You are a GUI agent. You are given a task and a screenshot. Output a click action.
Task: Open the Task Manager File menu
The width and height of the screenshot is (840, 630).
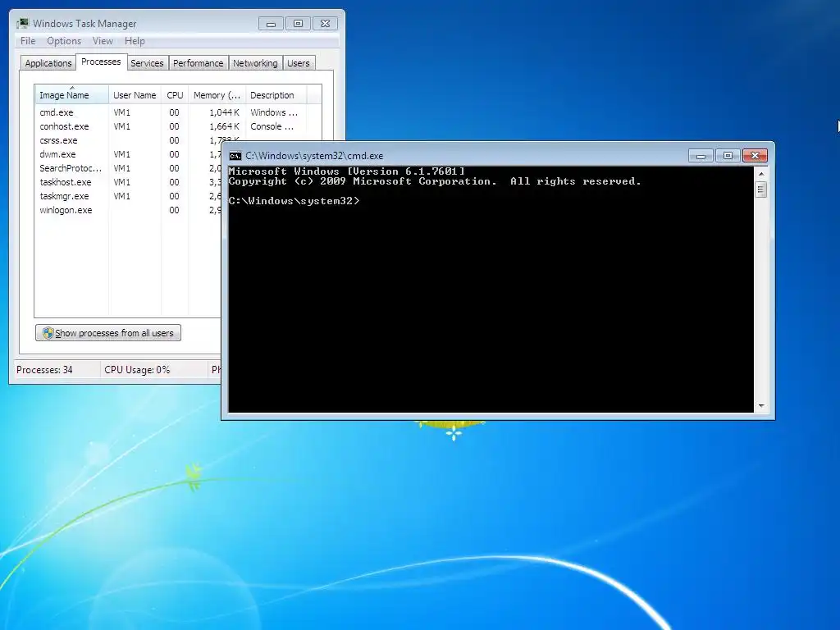point(28,41)
